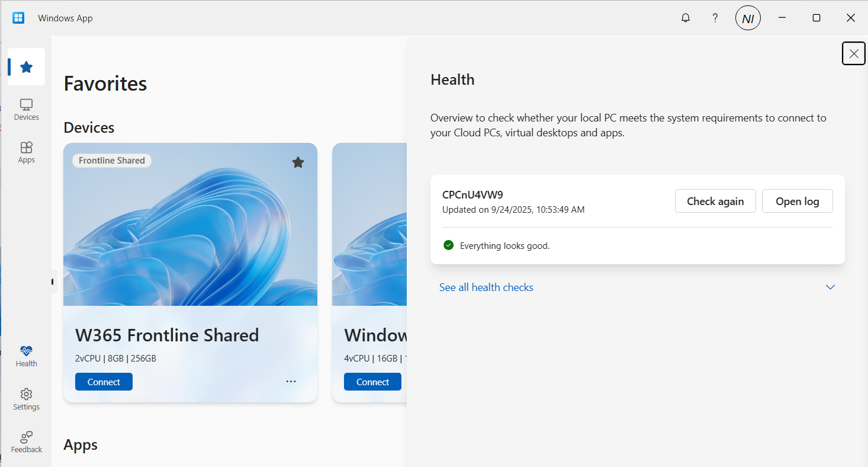
Task: Click the notifications bell icon
Action: coord(686,18)
